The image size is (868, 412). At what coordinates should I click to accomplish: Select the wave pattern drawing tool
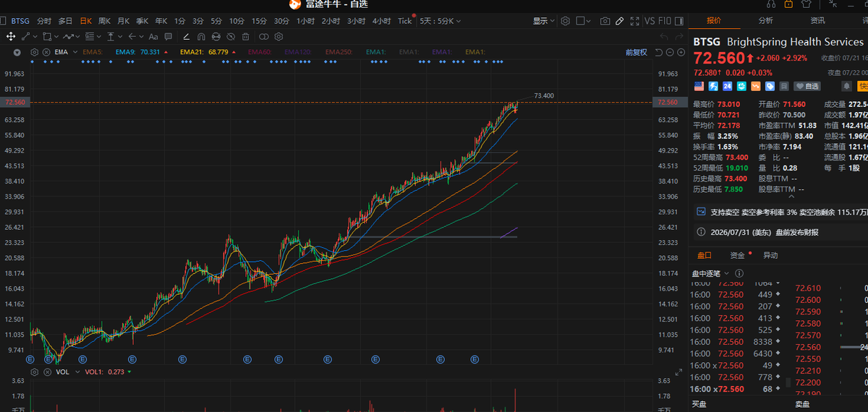[68, 36]
